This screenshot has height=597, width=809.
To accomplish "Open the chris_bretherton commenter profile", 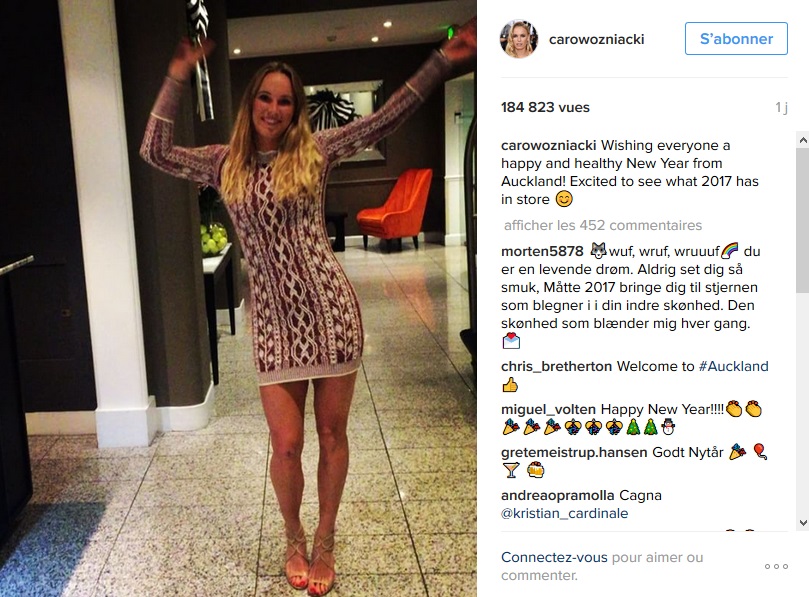I will [556, 366].
